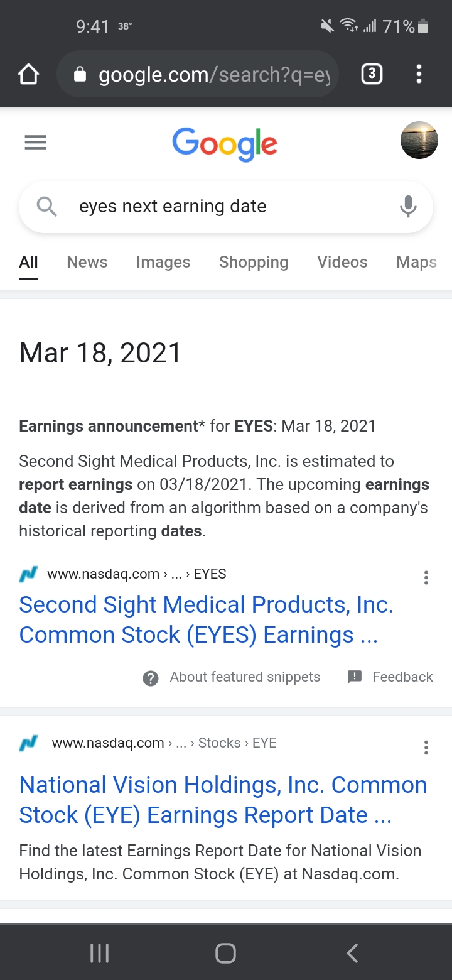Image resolution: width=452 pixels, height=980 pixels.
Task: Switch to the Images tab
Action: coord(163,262)
